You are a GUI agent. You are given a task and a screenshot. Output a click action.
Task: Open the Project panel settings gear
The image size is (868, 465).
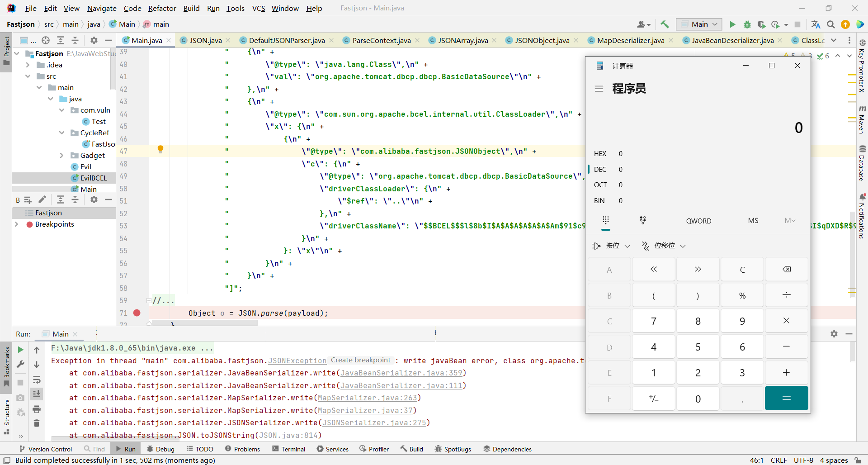(x=94, y=40)
